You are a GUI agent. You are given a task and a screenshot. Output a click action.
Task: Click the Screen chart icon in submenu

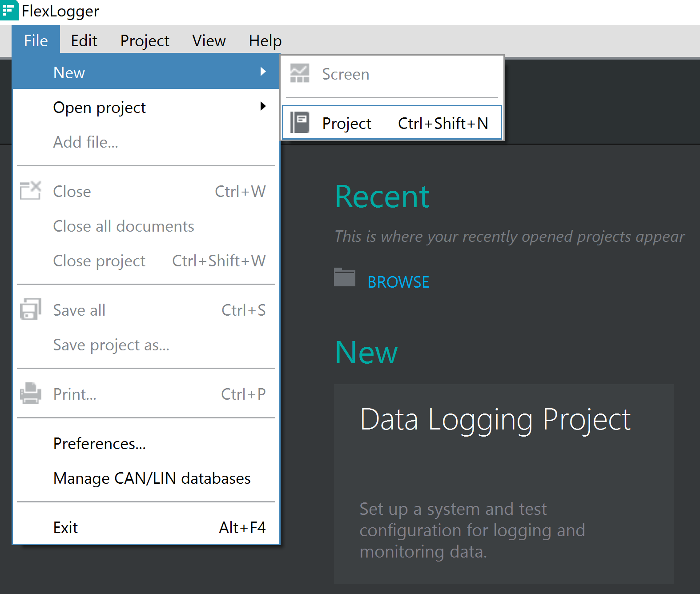click(299, 73)
